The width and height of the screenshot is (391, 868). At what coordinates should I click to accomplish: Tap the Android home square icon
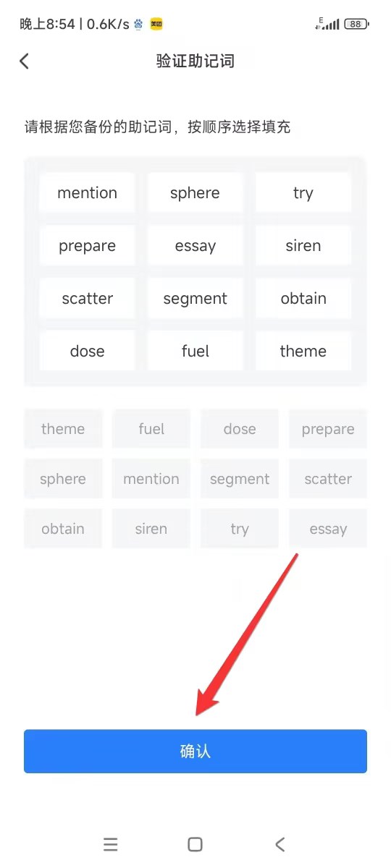click(x=195, y=844)
